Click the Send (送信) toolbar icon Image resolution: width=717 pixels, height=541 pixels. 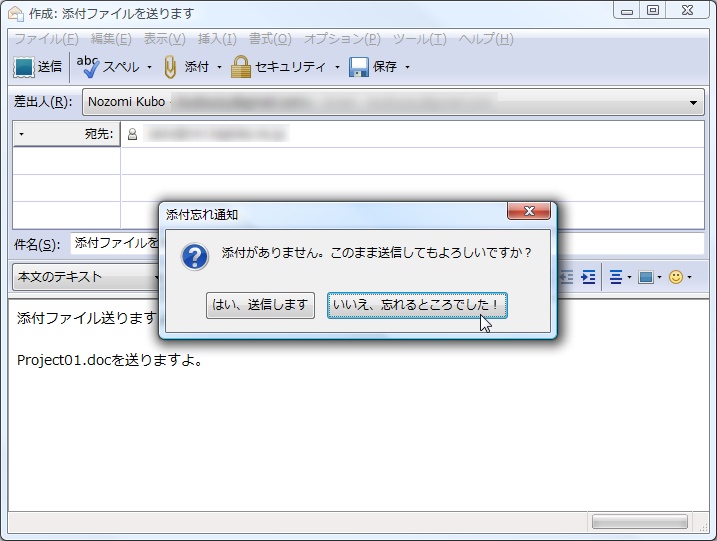point(24,67)
